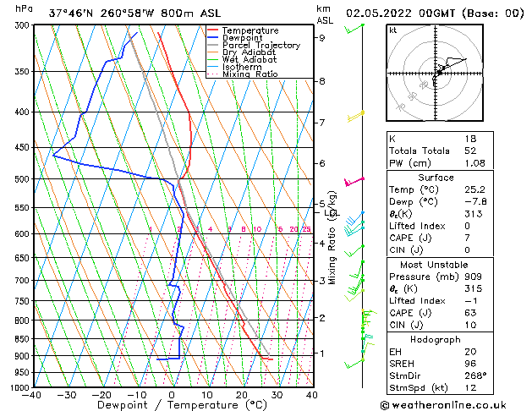Click the 0 temperature axis label
The image size is (532, 411).
(x=172, y=396)
